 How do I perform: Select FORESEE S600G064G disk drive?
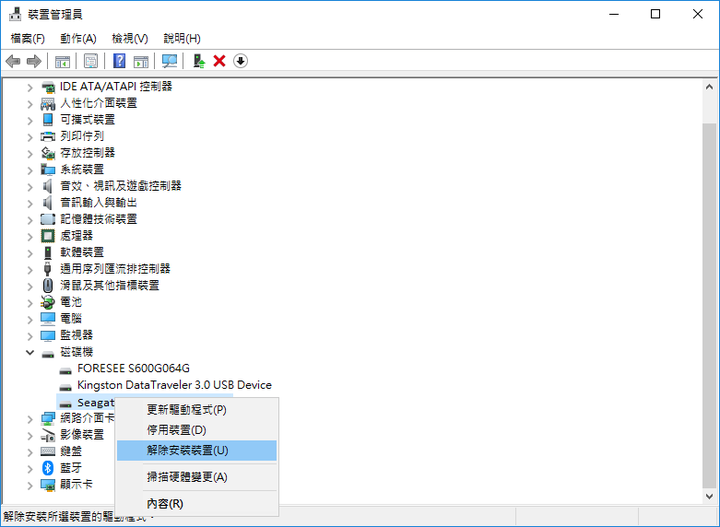(133, 368)
